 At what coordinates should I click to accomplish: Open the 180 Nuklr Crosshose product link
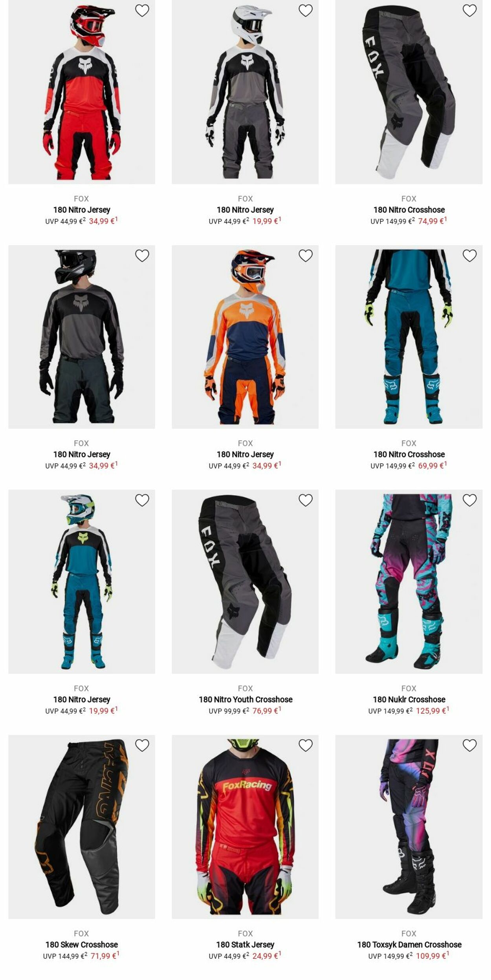(x=409, y=700)
